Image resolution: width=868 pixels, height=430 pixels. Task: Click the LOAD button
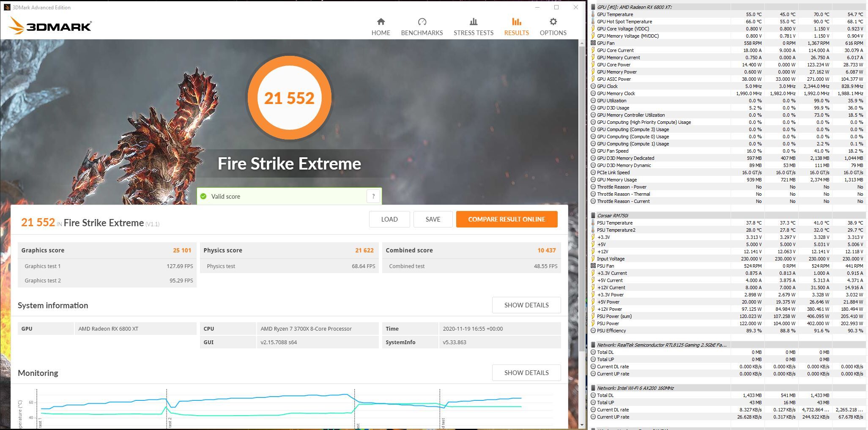point(389,219)
